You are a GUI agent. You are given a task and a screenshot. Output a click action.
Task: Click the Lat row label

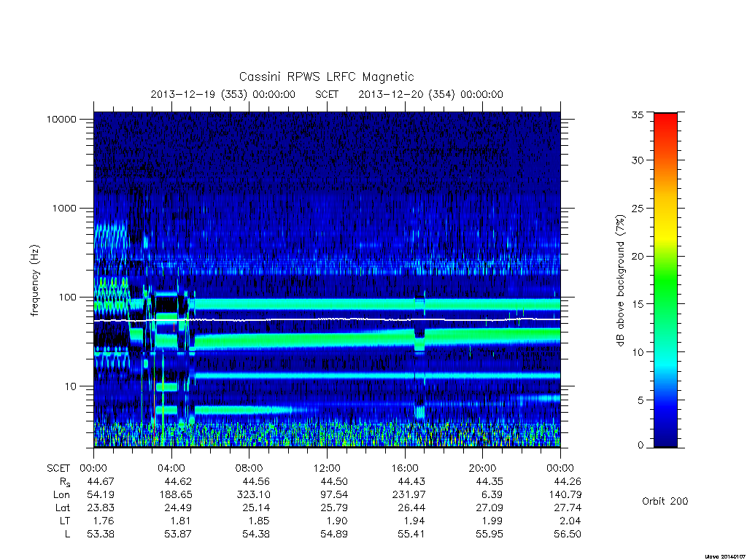pos(63,507)
